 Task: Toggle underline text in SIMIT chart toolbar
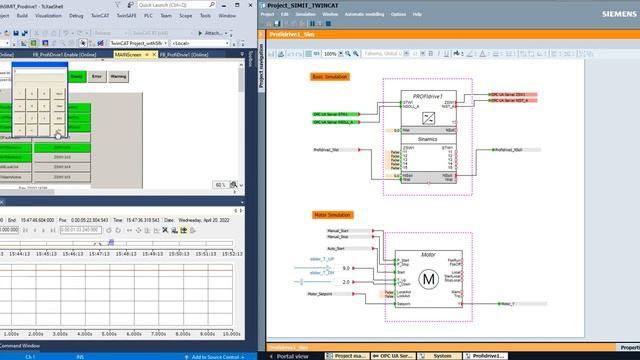point(446,53)
